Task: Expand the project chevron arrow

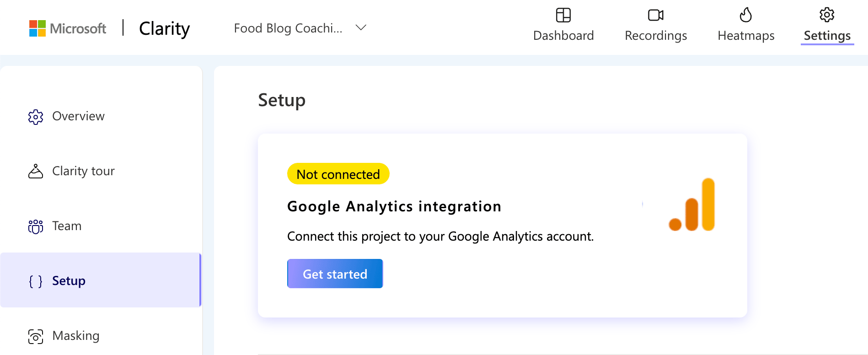Action: click(361, 27)
